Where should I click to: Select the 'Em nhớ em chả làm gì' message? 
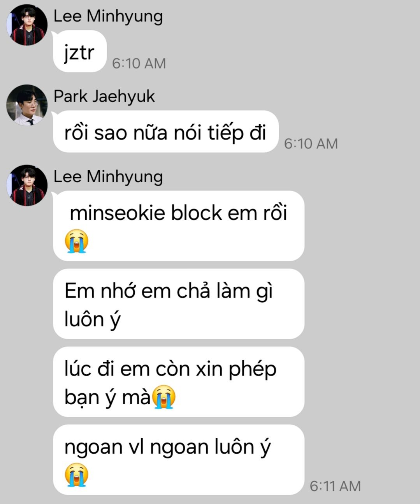178,304
